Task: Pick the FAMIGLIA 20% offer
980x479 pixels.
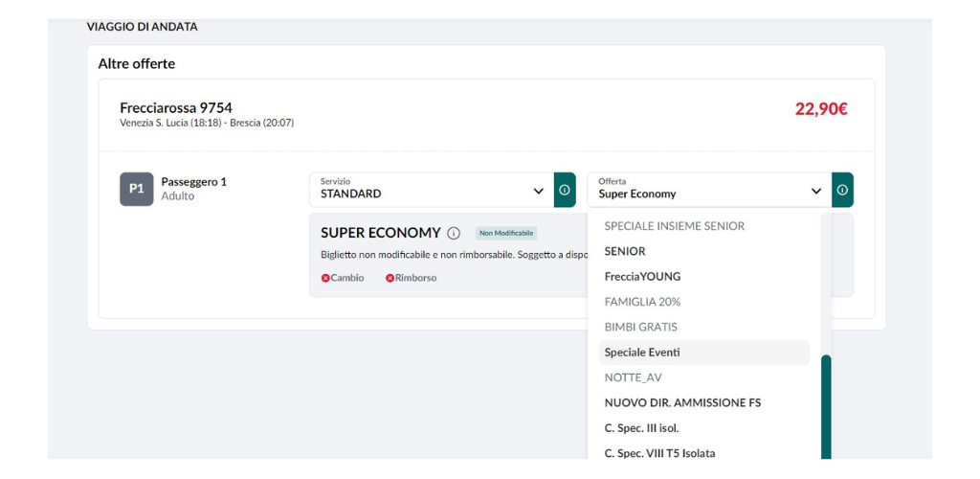Action: (642, 302)
